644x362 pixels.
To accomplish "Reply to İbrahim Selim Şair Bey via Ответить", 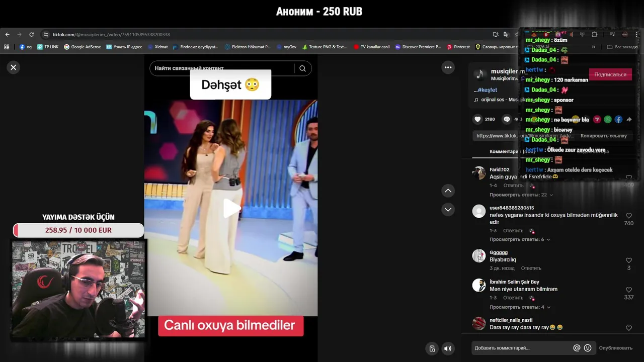I will (513, 298).
